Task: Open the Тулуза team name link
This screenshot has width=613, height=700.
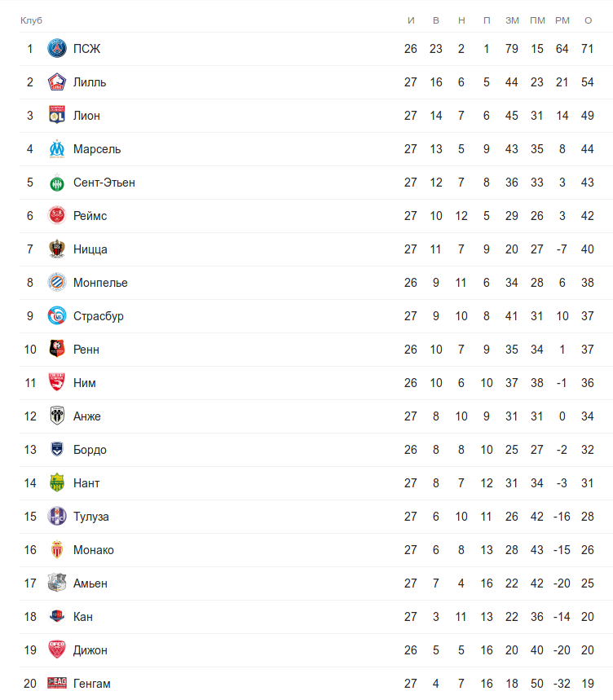Action: (91, 517)
